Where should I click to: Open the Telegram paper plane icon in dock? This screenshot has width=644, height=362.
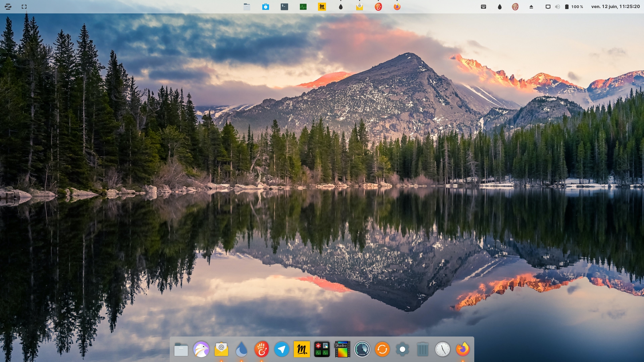[282, 349]
